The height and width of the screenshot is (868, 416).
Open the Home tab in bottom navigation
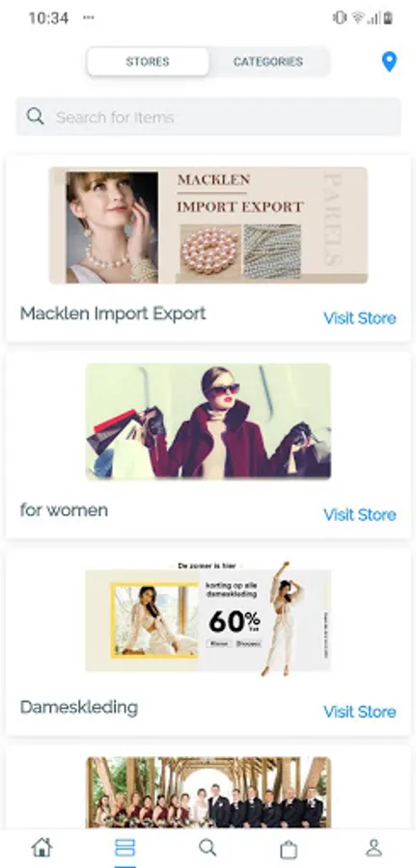click(42, 848)
